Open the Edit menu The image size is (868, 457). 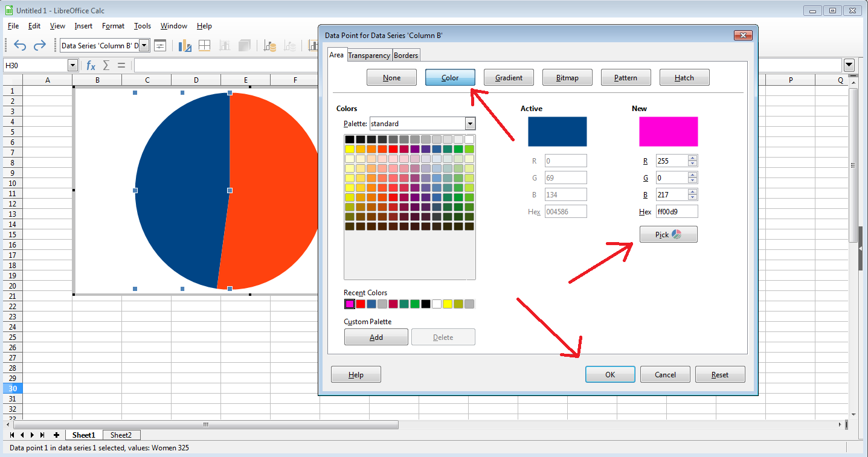point(34,26)
